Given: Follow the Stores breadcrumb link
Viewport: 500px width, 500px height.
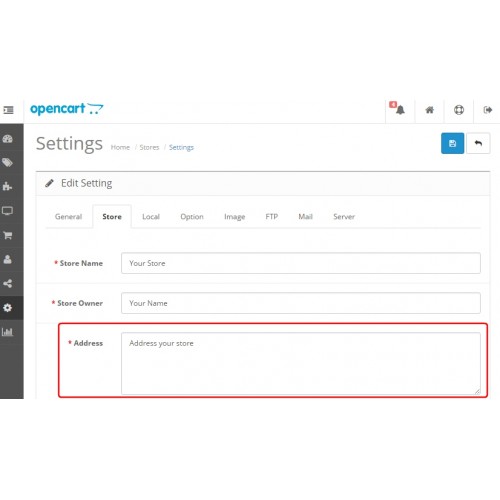Looking at the screenshot, I should point(149,147).
